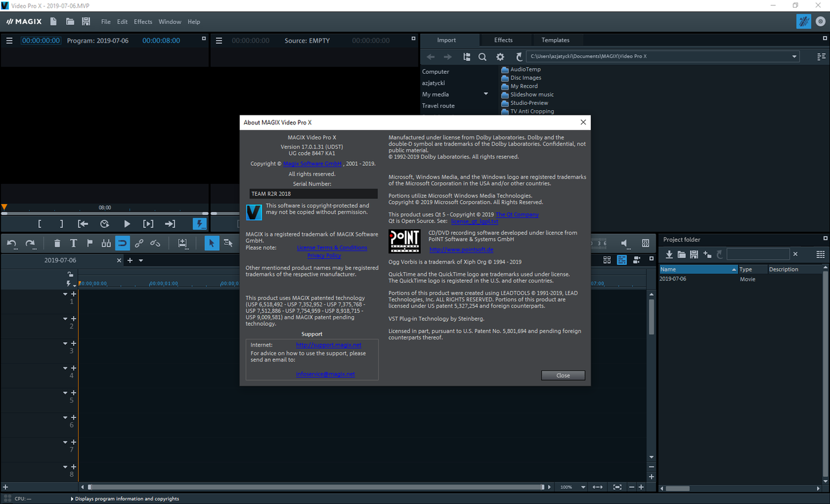Click the Undo arrow in timeline toolbar

point(12,243)
